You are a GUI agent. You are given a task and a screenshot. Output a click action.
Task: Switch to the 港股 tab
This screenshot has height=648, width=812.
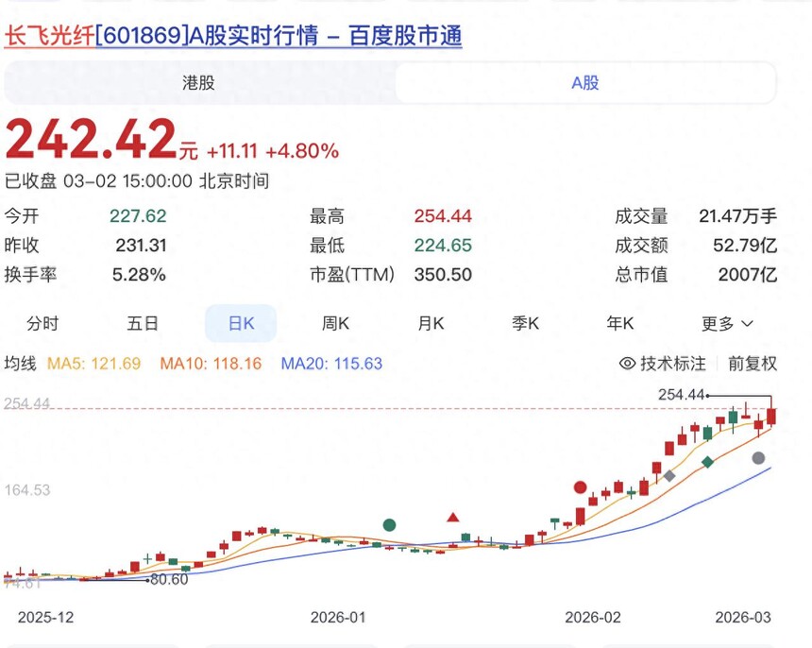tap(198, 83)
